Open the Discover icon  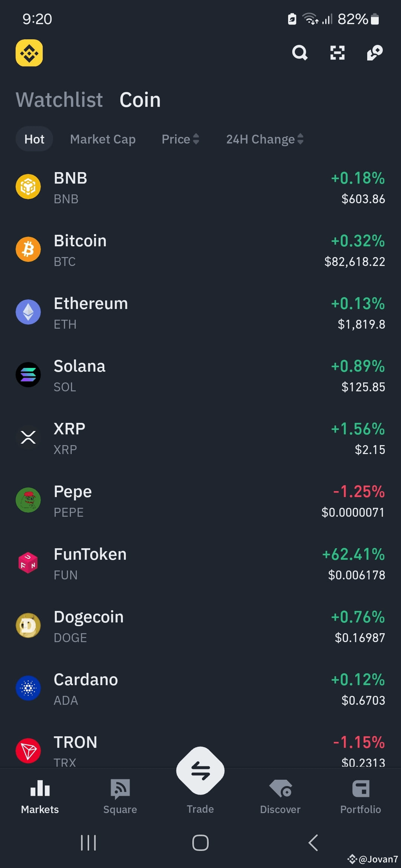click(x=280, y=789)
